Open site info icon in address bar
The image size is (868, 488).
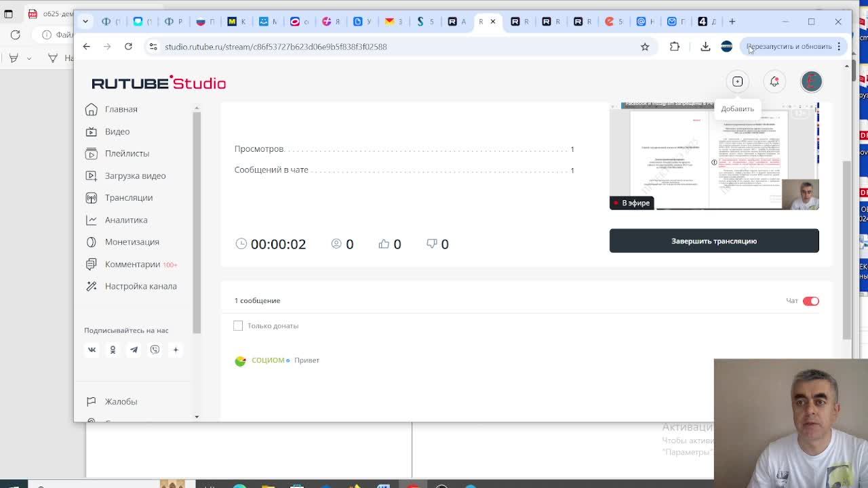click(153, 47)
